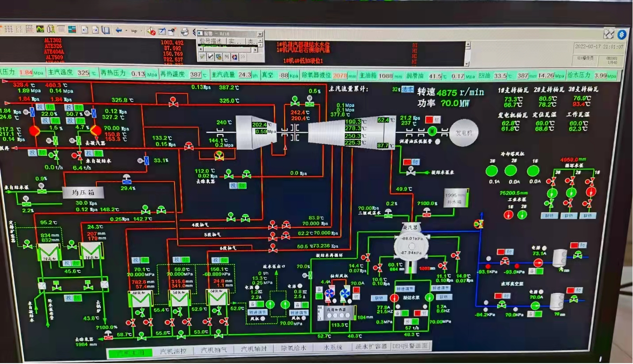Expand the alarm window toolbar chevron
Viewport: 633px width, 364px height.
pos(243,56)
